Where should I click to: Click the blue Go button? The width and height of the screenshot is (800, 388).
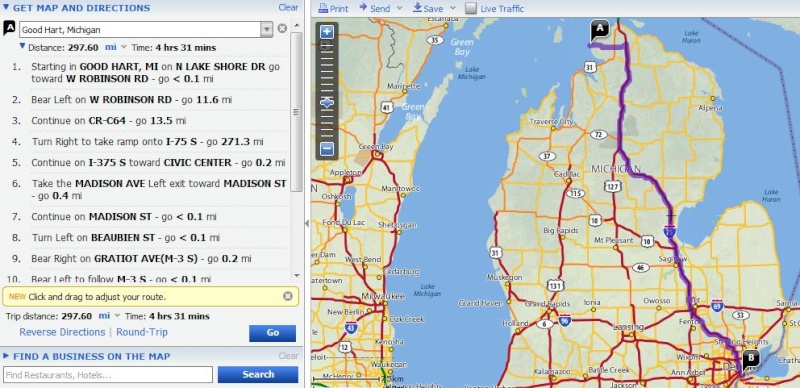click(x=272, y=333)
